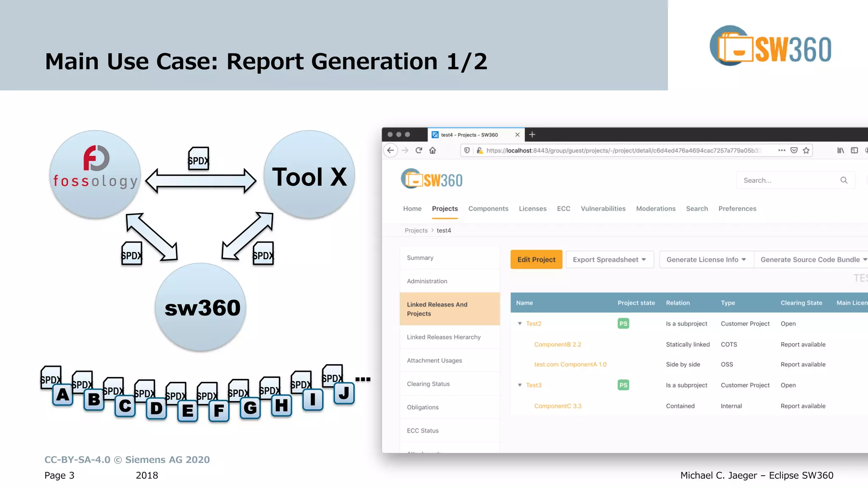This screenshot has width=868, height=488.
Task: Open the Generate License Info dropdown
Action: click(706, 259)
